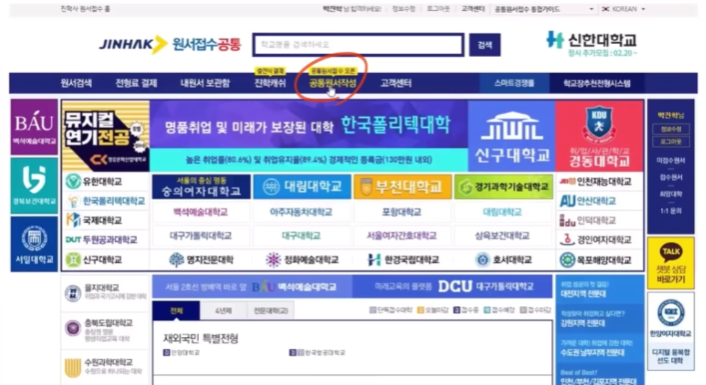The height and width of the screenshot is (385, 706).
Task: Click the 을지대학교 emblem entry
Action: tap(105, 292)
